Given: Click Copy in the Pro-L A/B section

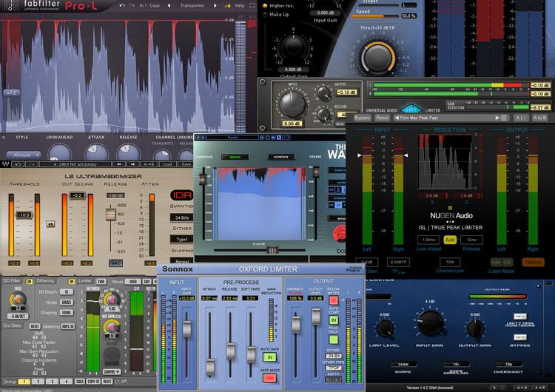Looking at the screenshot, I should coord(155,6).
